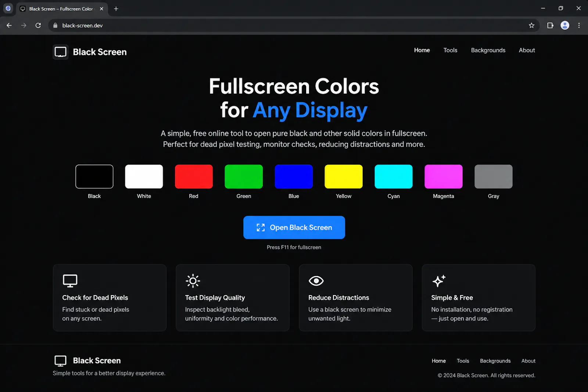
Task: Open the user profile avatar
Action: [565, 25]
